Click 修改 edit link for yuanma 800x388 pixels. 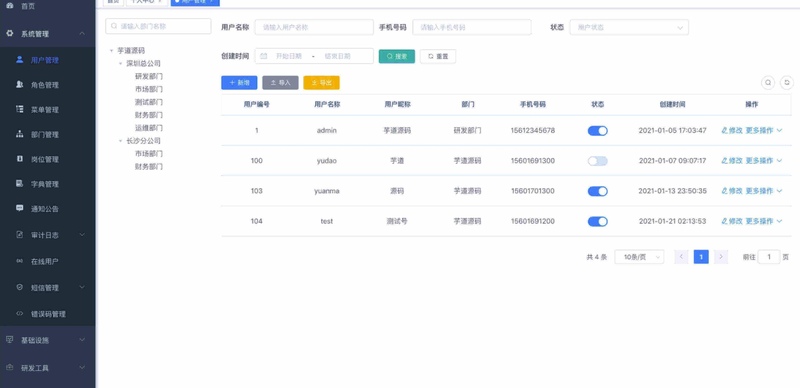point(732,191)
